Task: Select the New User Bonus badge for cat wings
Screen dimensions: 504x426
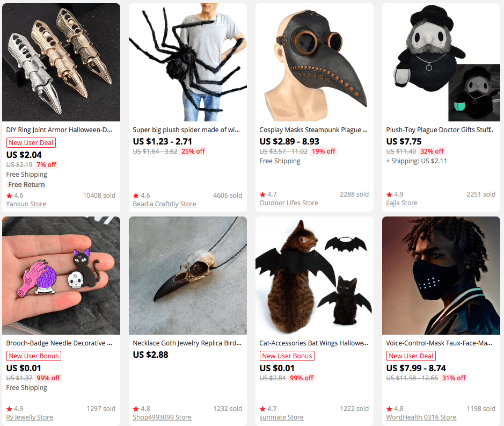Action: click(287, 356)
